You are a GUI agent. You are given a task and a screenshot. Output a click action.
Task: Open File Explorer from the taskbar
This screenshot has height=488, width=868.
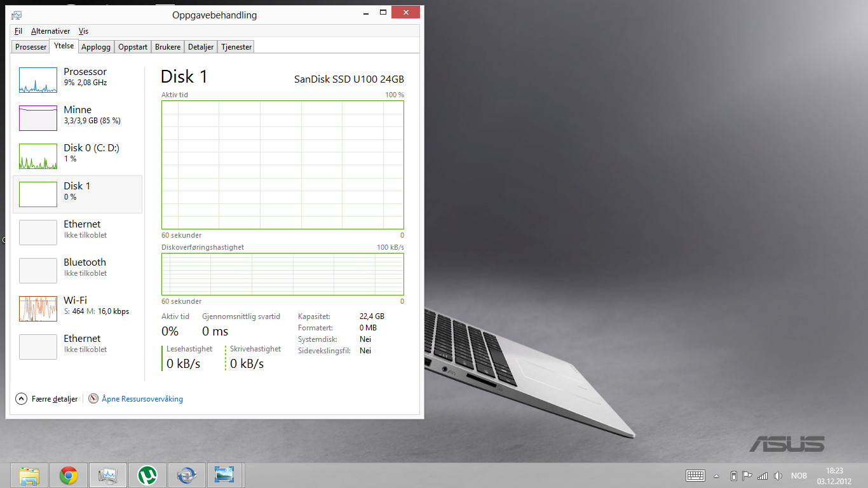pos(29,475)
